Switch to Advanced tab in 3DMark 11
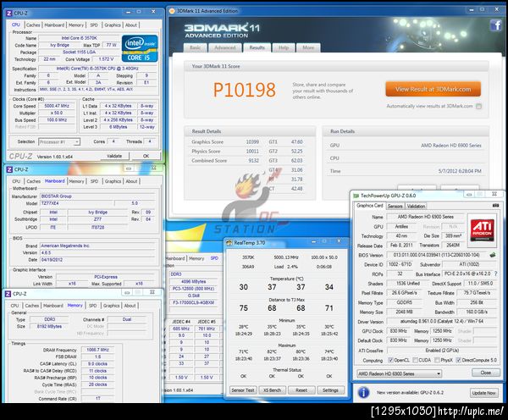This screenshot has width=508, height=420. click(225, 47)
